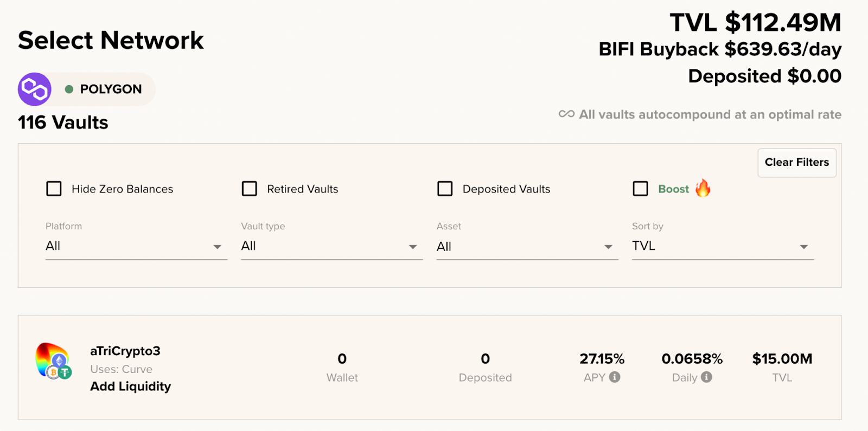Click the Add Liquidity link

coord(130,387)
